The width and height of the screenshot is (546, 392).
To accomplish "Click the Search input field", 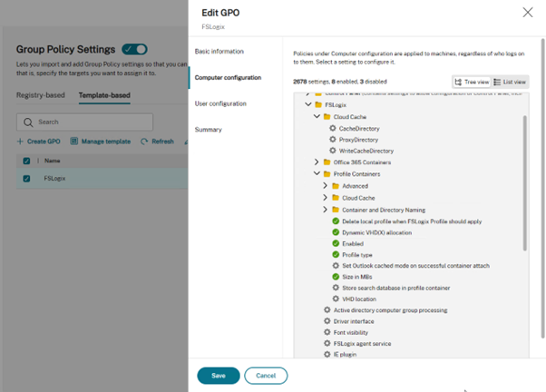I will pos(84,122).
